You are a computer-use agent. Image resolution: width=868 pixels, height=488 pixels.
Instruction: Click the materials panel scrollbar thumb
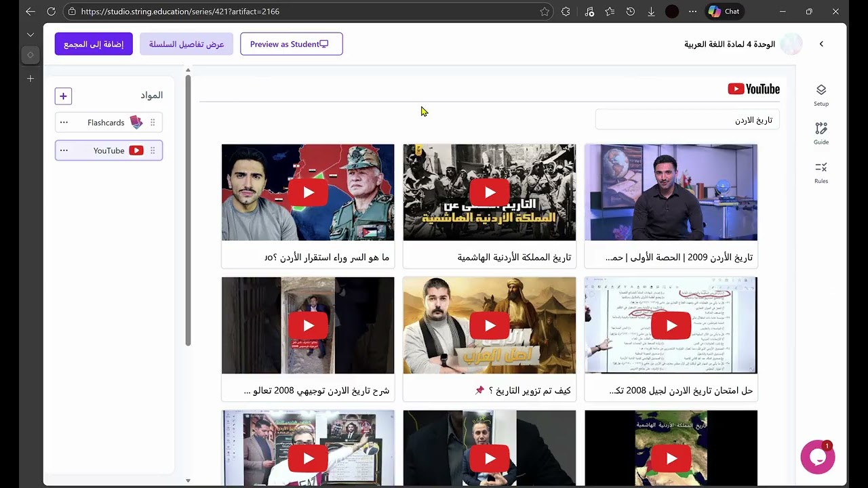click(x=188, y=210)
